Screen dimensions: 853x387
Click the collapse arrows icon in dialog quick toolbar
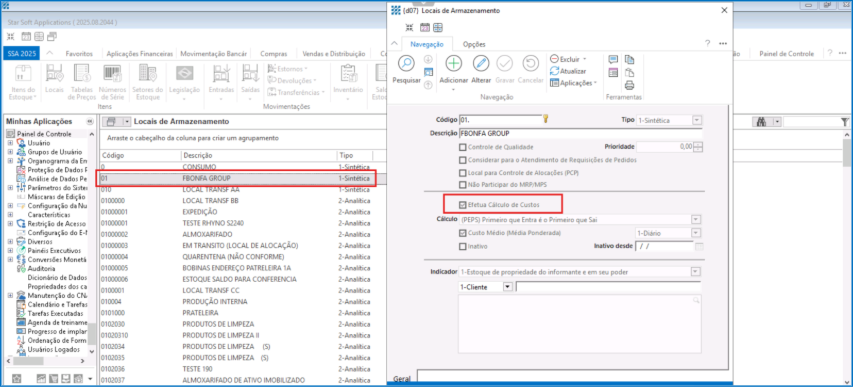[410, 28]
